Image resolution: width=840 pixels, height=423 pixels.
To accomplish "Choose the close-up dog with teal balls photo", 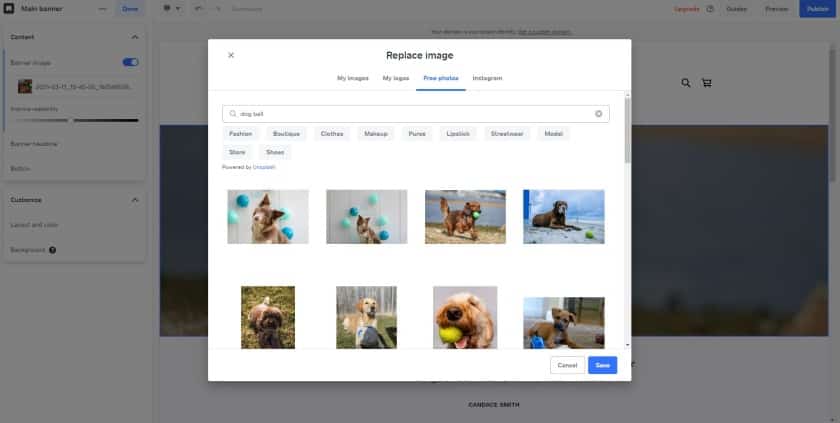I will [x=268, y=217].
